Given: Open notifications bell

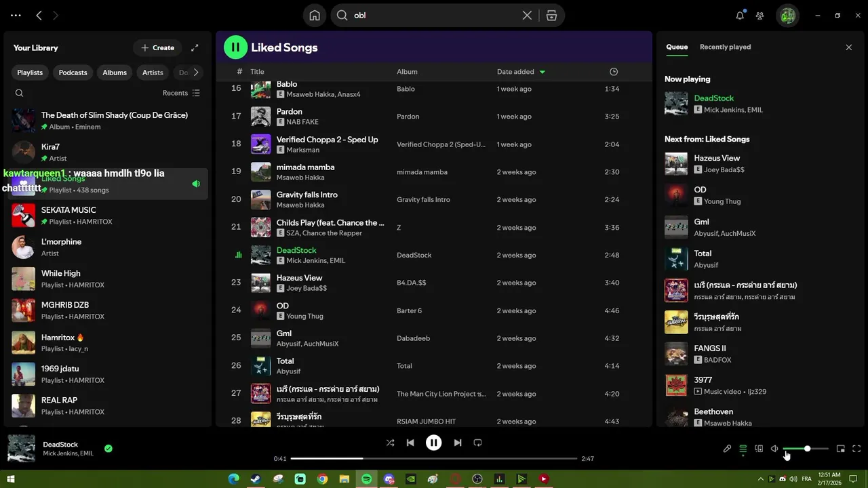Looking at the screenshot, I should coord(740,16).
